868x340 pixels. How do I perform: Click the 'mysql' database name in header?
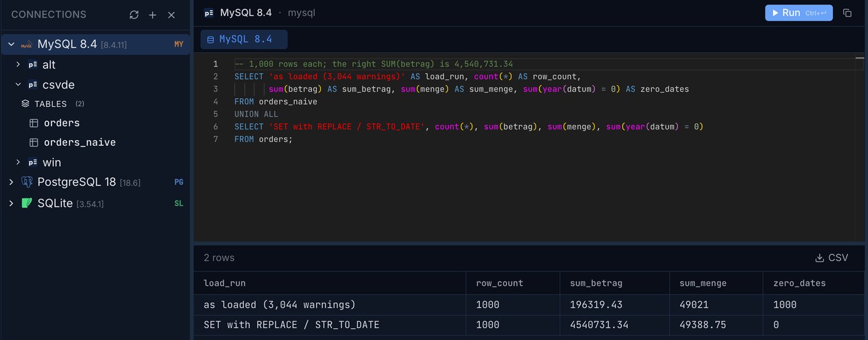pos(301,13)
